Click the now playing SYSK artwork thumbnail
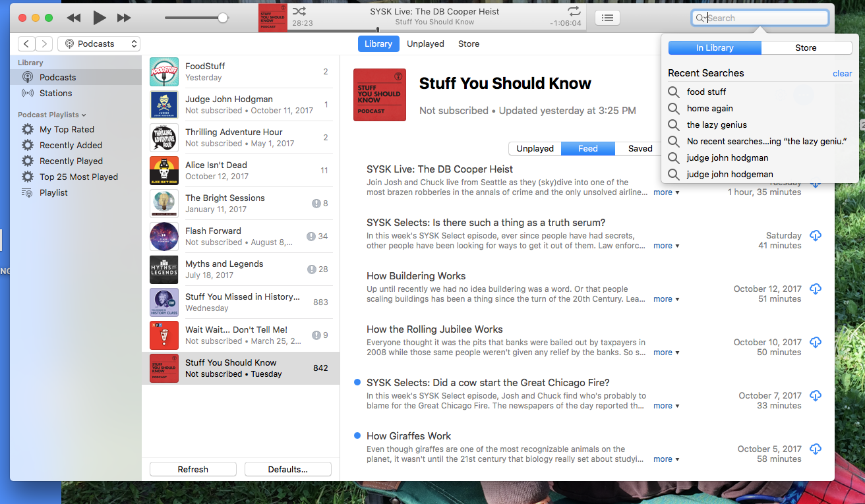The image size is (865, 504). click(x=272, y=17)
